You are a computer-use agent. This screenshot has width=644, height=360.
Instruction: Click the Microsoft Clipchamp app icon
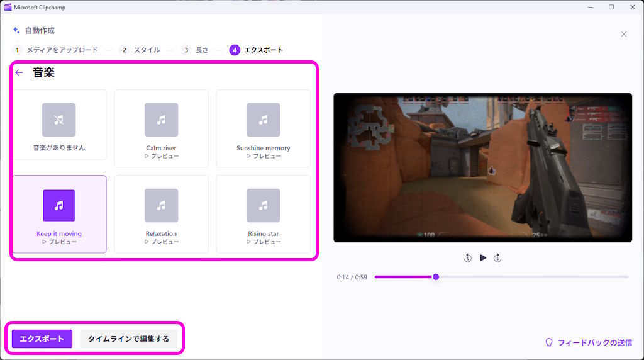(8, 7)
